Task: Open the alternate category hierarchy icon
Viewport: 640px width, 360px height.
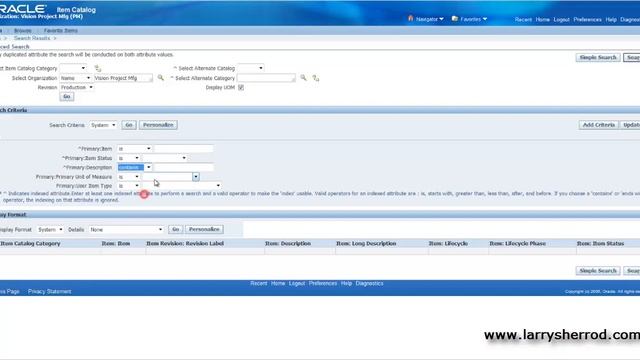Action: 316,78
